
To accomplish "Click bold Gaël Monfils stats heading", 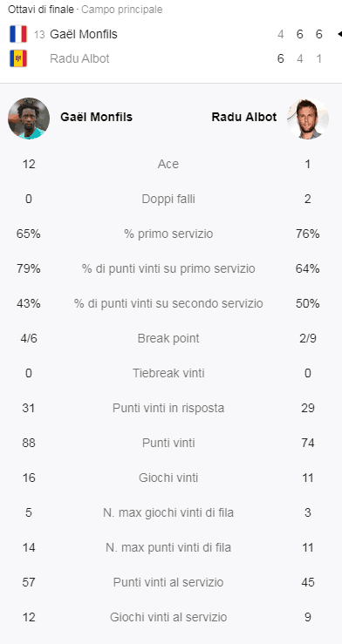I will (x=96, y=117).
